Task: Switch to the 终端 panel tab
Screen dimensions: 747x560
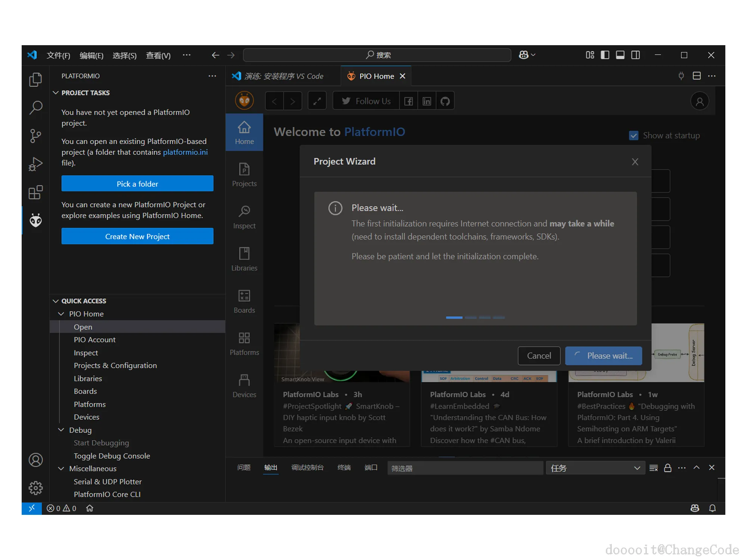Action: pos(344,467)
